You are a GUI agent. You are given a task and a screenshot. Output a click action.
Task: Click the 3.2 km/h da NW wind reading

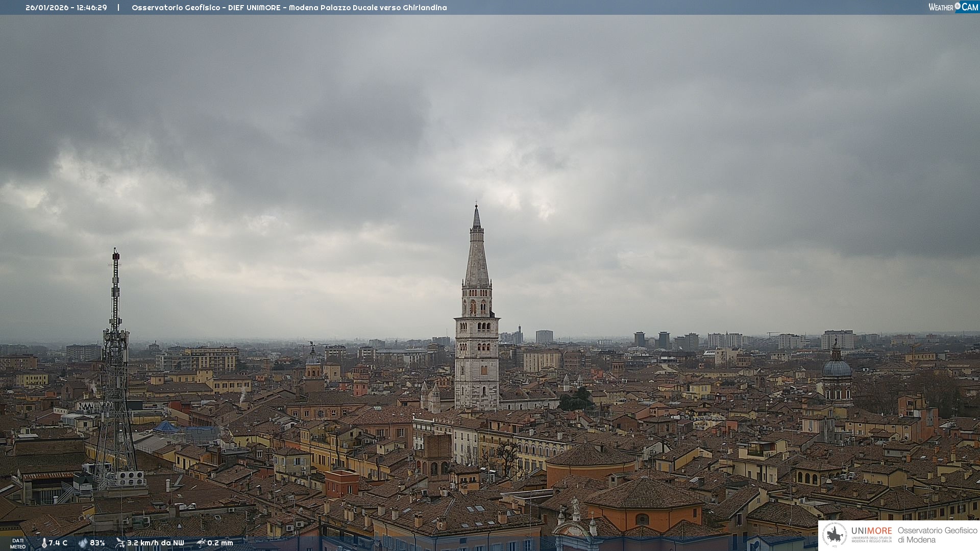coord(155,543)
